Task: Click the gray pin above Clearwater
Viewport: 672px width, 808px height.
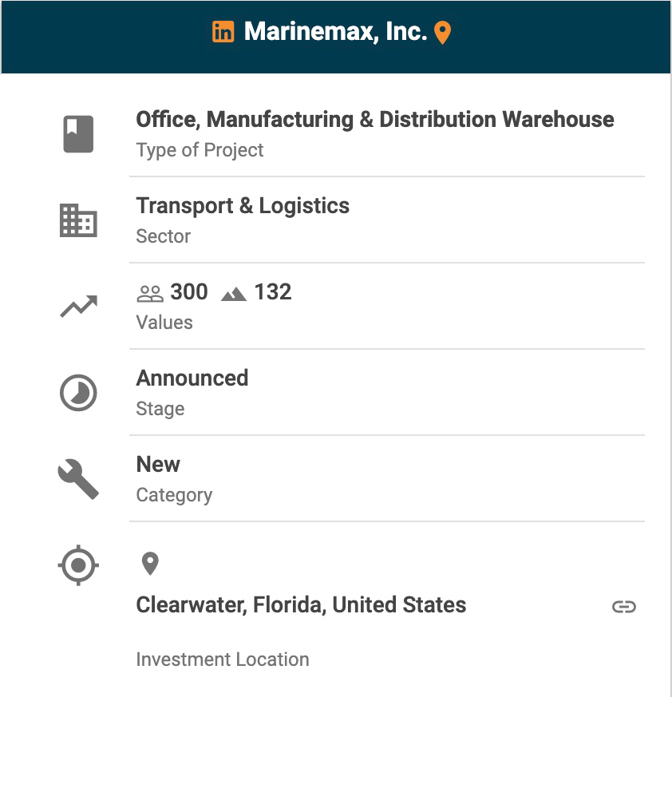Action: [150, 564]
